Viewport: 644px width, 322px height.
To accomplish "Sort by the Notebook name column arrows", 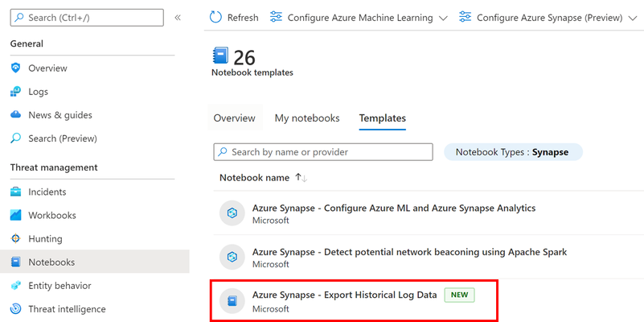I will click(x=301, y=178).
